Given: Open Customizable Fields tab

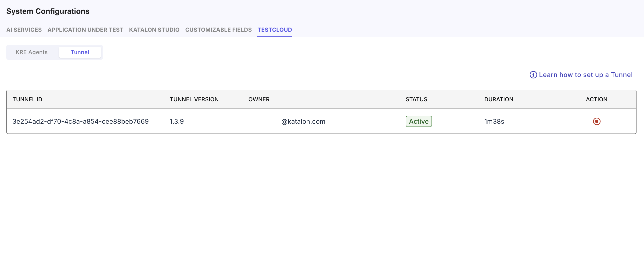Looking at the screenshot, I should pos(218,30).
